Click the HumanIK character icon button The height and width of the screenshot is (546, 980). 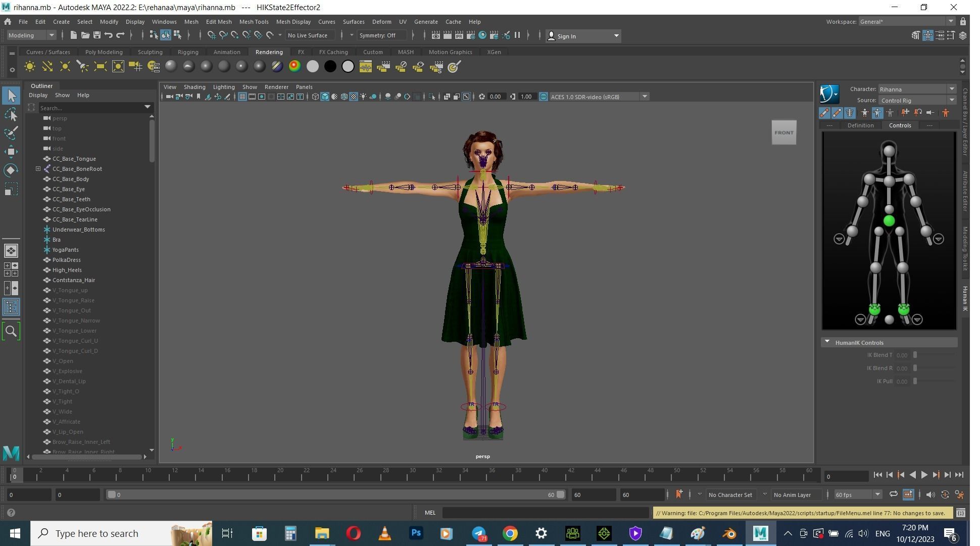point(829,94)
